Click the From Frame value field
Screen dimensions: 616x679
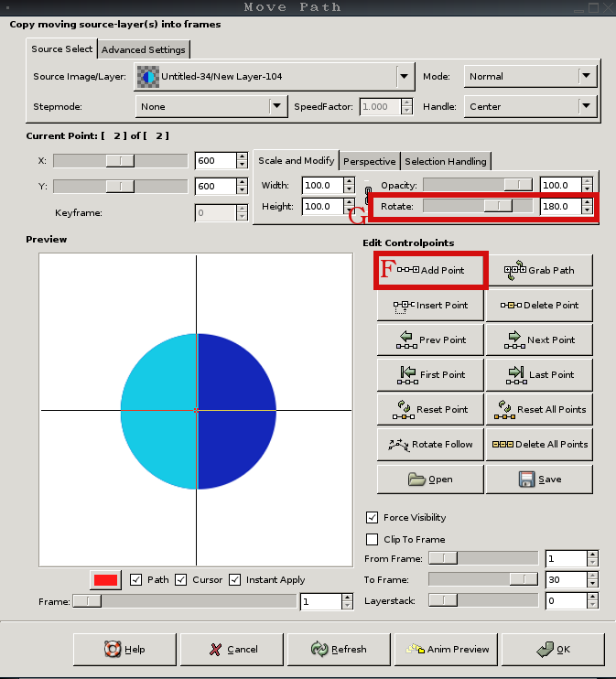[x=567, y=558]
